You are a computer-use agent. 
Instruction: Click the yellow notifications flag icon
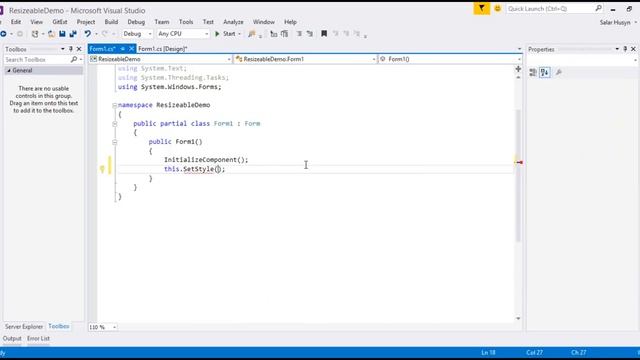[x=482, y=8]
